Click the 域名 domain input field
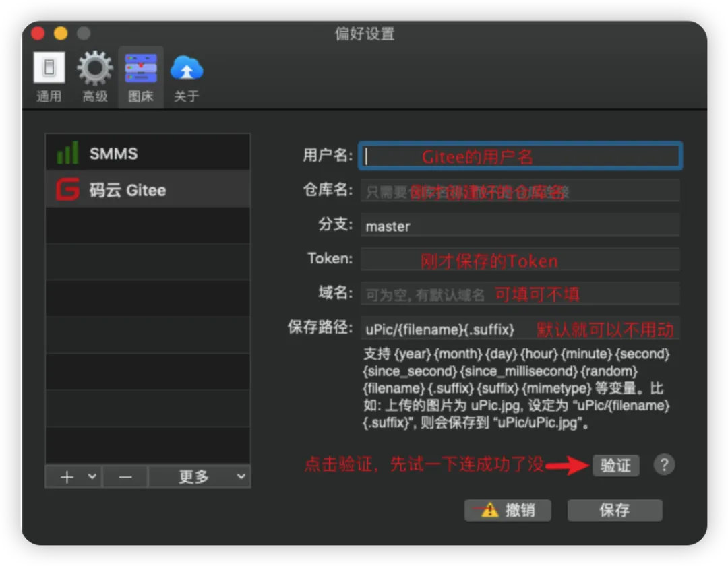The width and height of the screenshot is (728, 566). tap(520, 294)
